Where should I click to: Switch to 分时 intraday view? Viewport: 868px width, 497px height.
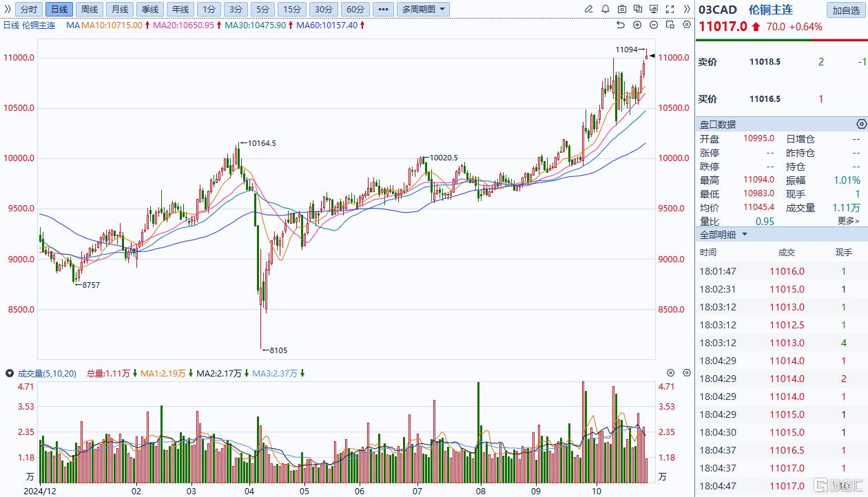click(28, 10)
